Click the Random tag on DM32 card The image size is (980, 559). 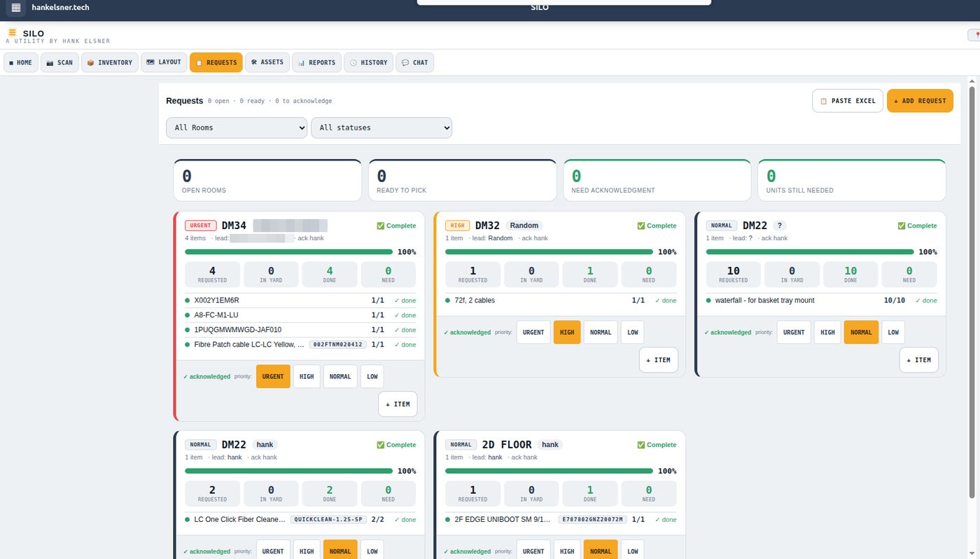tap(524, 226)
